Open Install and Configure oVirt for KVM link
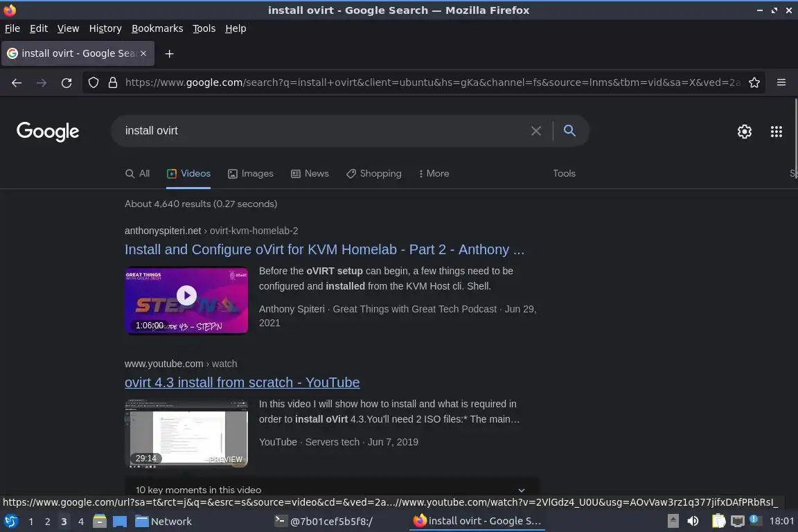 pos(324,249)
